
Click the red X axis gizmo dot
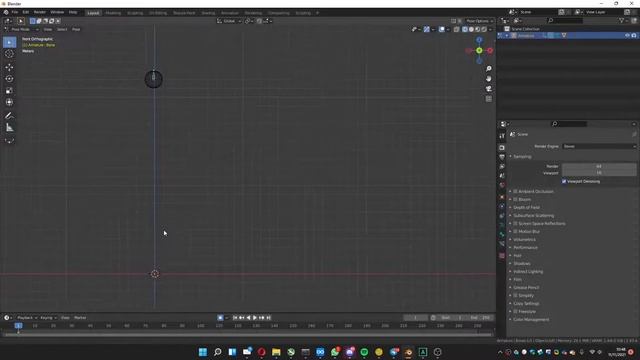tap(490, 51)
